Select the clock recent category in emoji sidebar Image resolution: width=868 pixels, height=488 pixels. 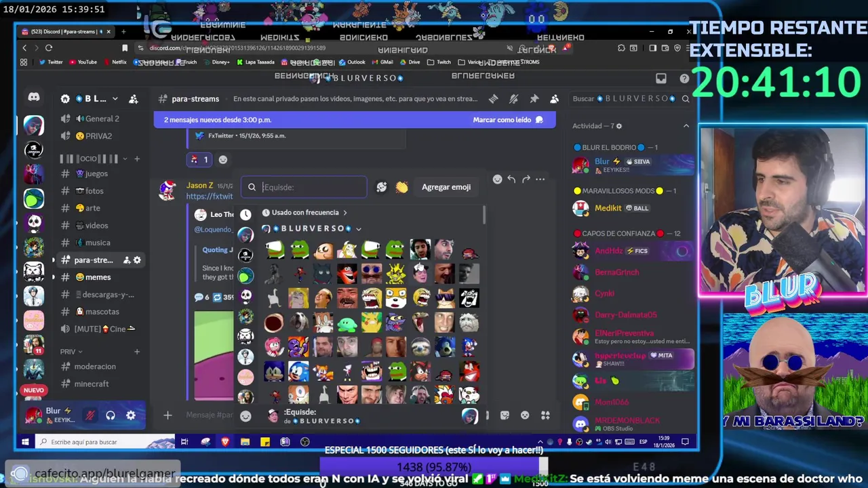(x=245, y=214)
